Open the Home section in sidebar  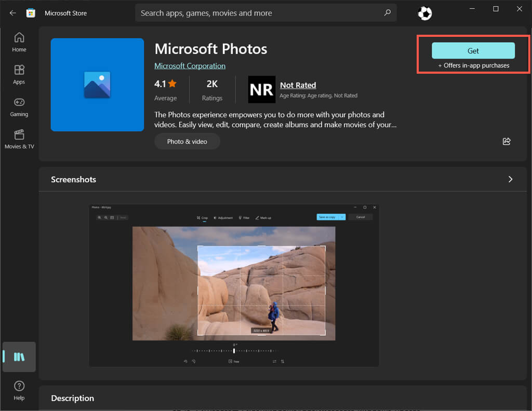click(x=19, y=42)
